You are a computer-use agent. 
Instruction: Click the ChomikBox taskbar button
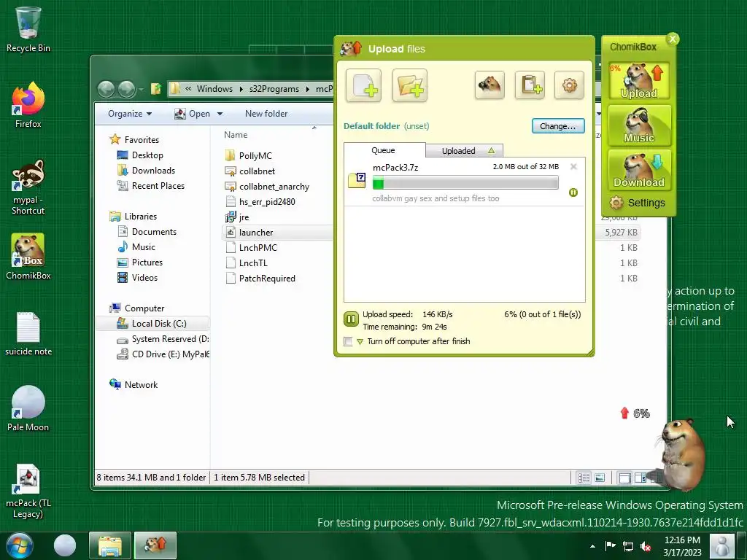pyautogui.click(x=155, y=545)
